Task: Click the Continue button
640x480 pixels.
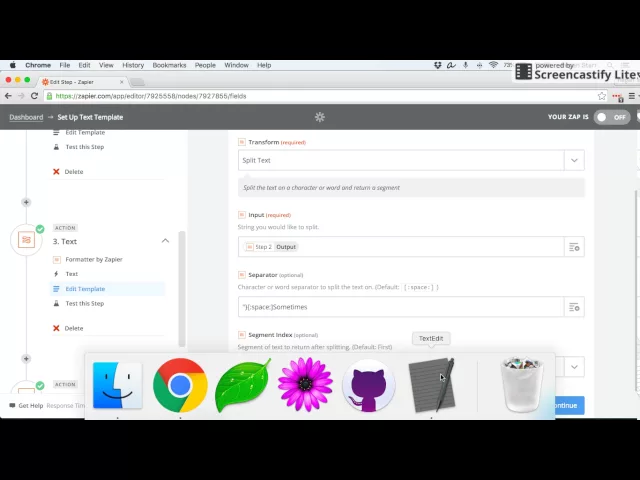Action: pyautogui.click(x=569, y=405)
